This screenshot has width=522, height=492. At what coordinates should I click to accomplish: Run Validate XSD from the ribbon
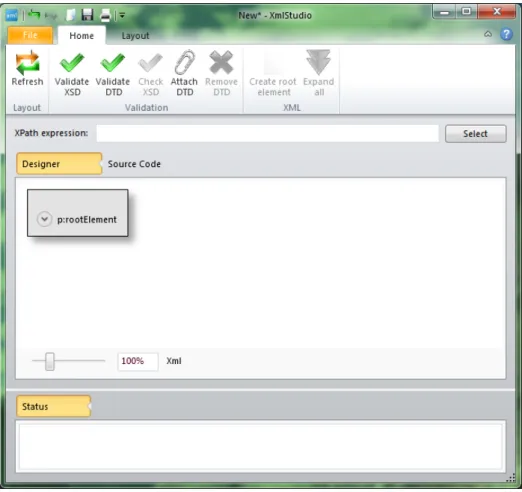click(72, 74)
